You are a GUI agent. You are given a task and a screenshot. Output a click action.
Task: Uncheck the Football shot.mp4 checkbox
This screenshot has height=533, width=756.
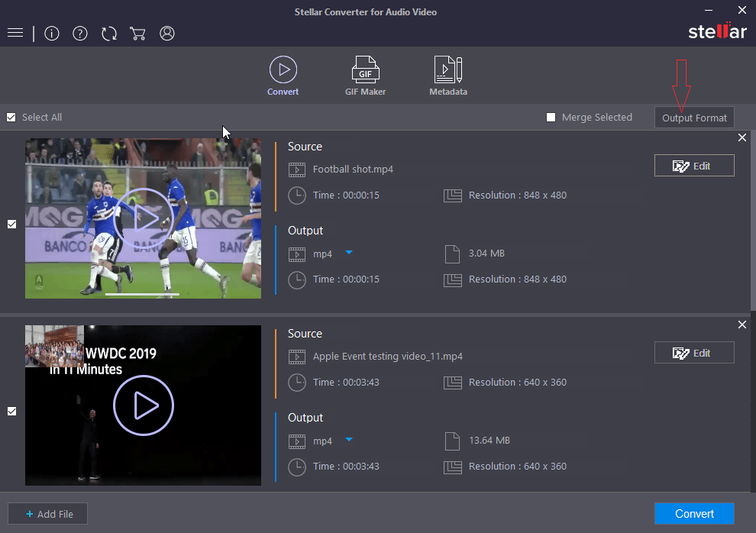pyautogui.click(x=12, y=224)
